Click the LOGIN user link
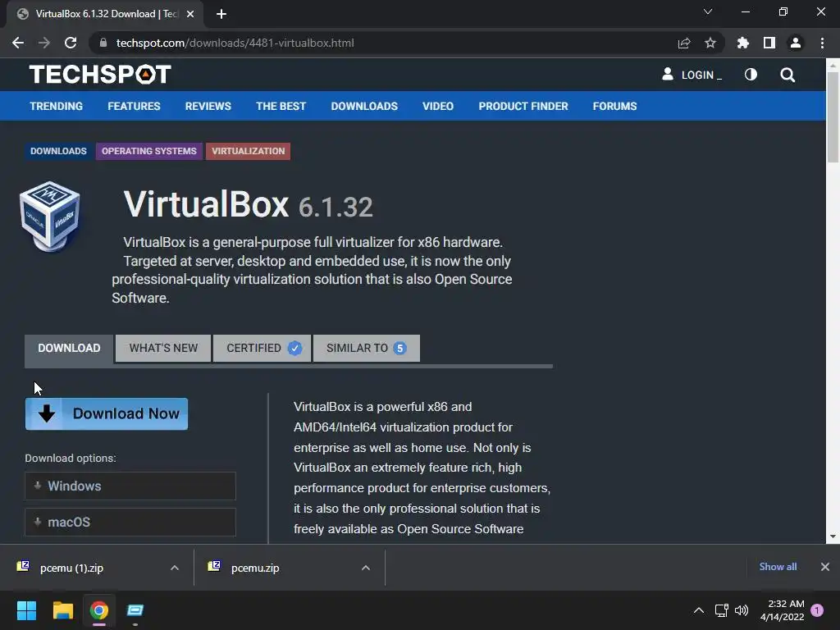 tap(692, 75)
